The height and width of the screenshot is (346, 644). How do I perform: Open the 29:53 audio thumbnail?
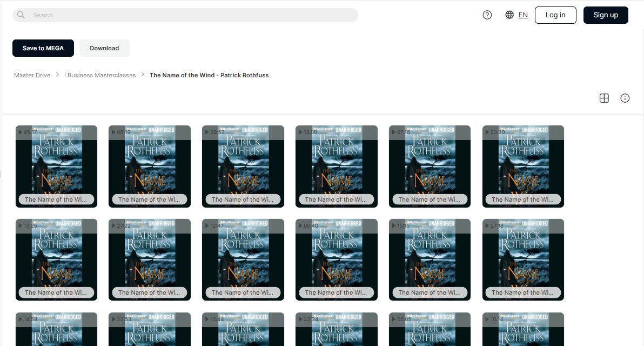tap(243, 167)
